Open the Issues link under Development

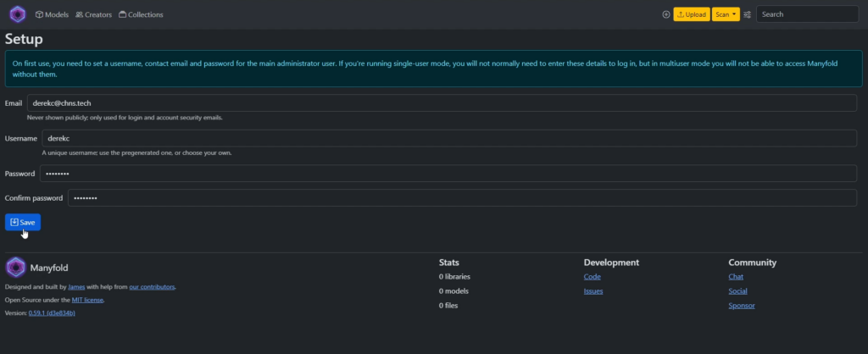point(593,291)
